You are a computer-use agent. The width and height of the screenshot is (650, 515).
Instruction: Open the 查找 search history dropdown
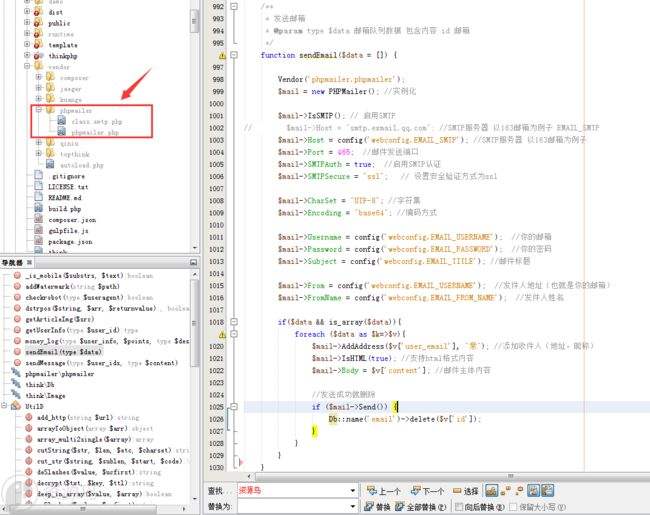tap(353, 491)
